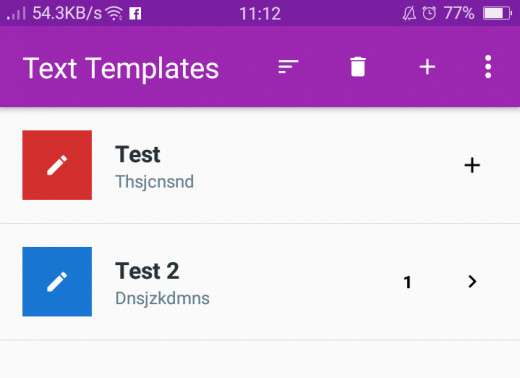Click the Text Templates header title
Image resolution: width=520 pixels, height=378 pixels.
[121, 69]
